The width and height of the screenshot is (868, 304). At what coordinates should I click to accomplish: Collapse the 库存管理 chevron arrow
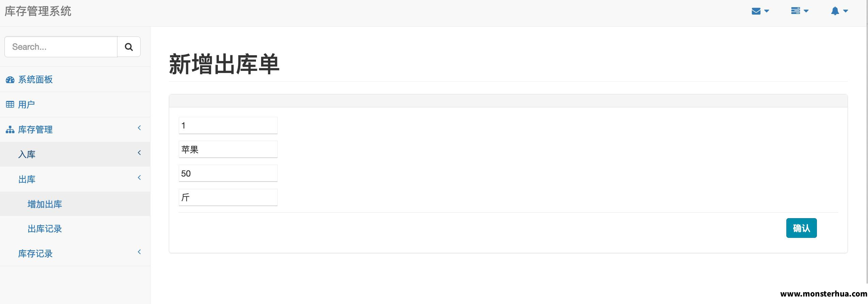coord(139,128)
